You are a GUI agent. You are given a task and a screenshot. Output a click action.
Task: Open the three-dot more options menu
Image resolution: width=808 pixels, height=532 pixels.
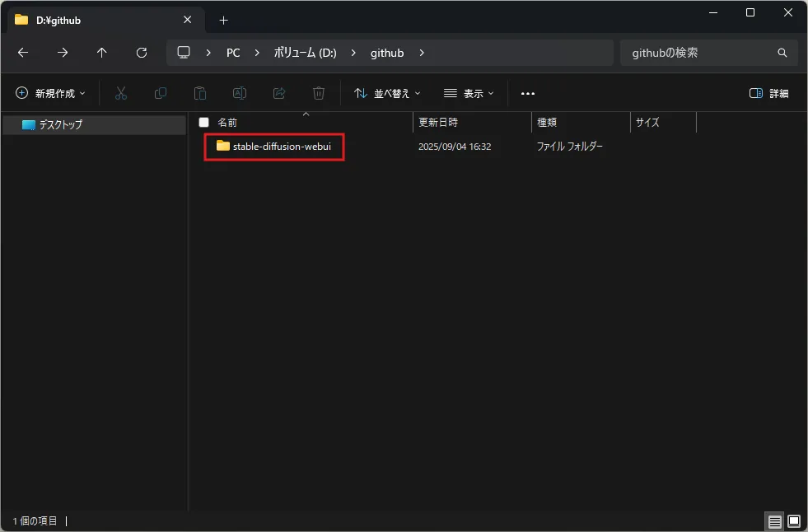[x=528, y=94]
